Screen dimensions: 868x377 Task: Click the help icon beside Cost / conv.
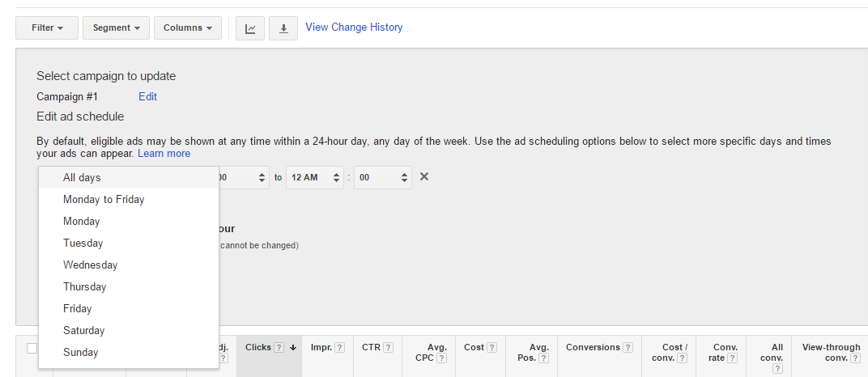pos(683,358)
